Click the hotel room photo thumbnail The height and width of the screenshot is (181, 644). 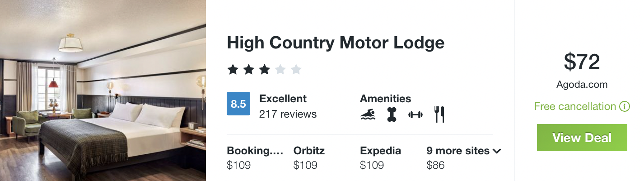[103, 90]
